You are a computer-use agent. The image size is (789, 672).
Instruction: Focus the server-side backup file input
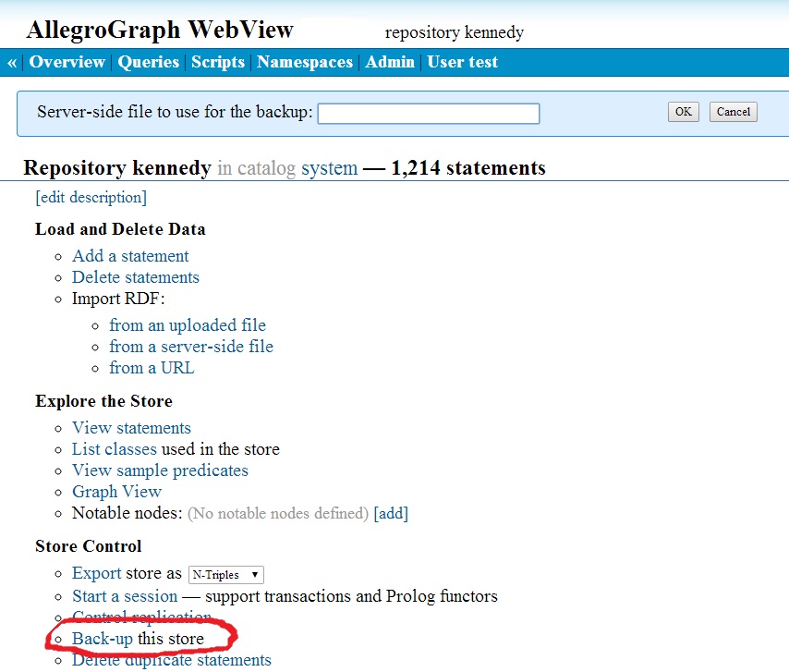(429, 114)
